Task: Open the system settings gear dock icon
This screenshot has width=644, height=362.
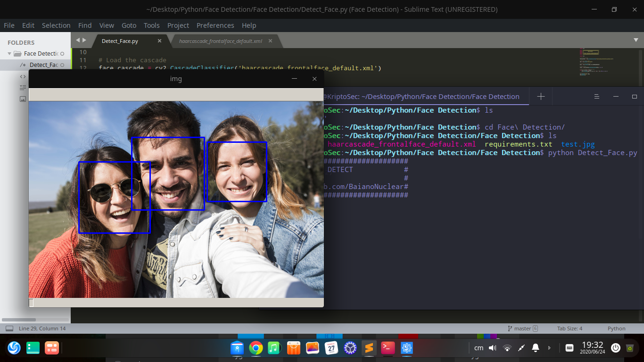Action: point(350,348)
